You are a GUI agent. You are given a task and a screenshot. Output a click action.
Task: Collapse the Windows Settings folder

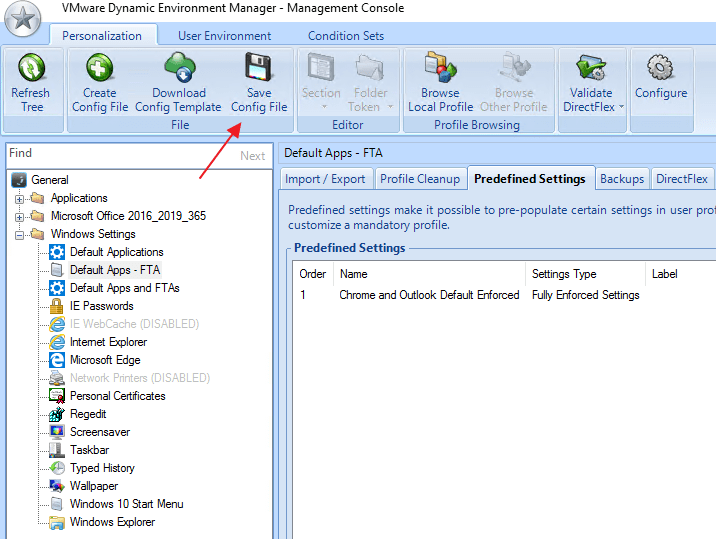[x=20, y=235]
